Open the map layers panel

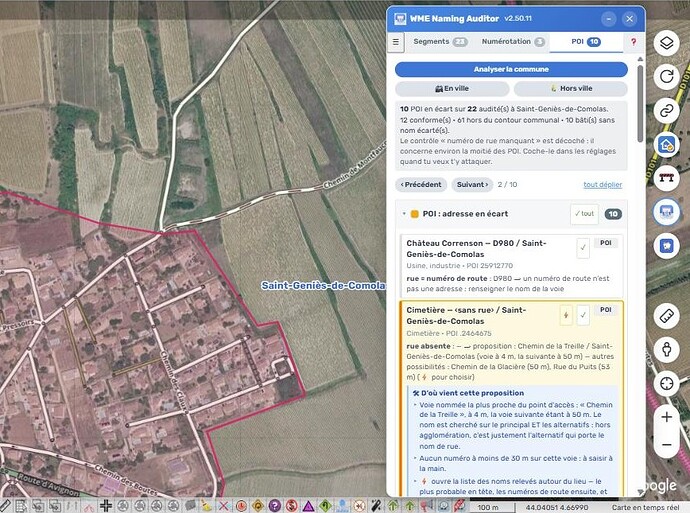(666, 43)
